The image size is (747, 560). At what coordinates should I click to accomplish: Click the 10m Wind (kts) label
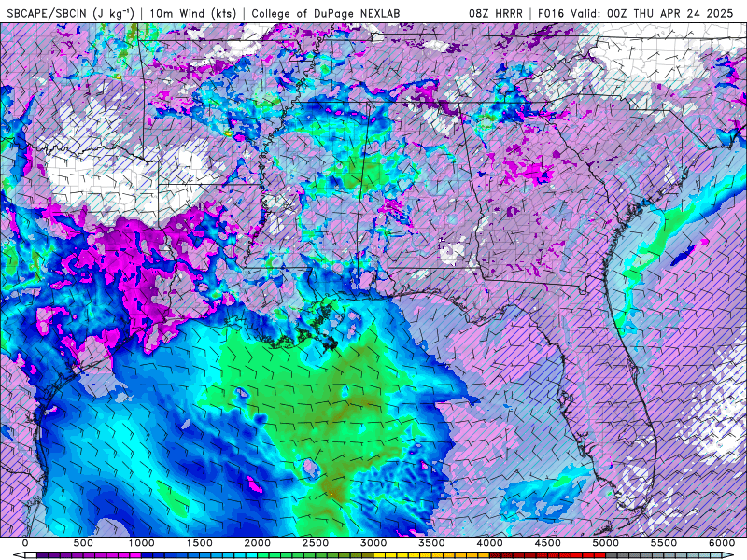click(x=193, y=13)
